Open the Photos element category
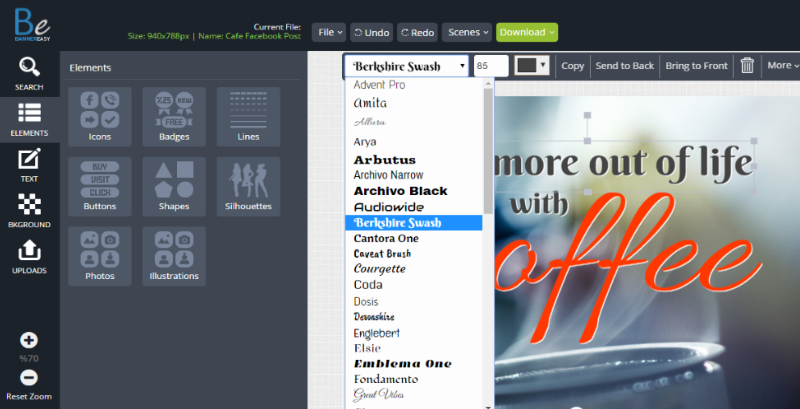Screen dimensions: 800x409 click(99, 257)
